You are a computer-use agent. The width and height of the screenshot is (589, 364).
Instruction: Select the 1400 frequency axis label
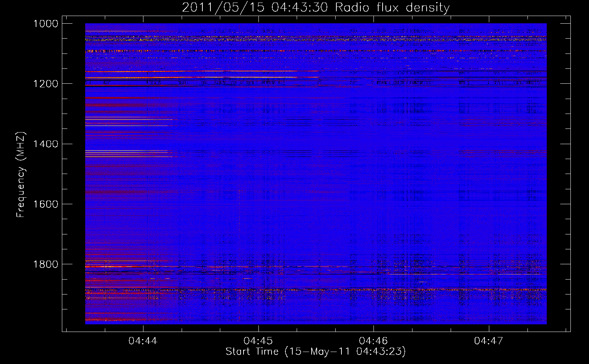(46, 144)
